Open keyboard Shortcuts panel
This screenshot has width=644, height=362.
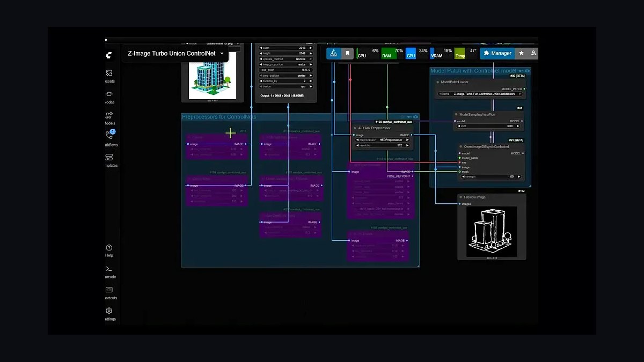109,293
